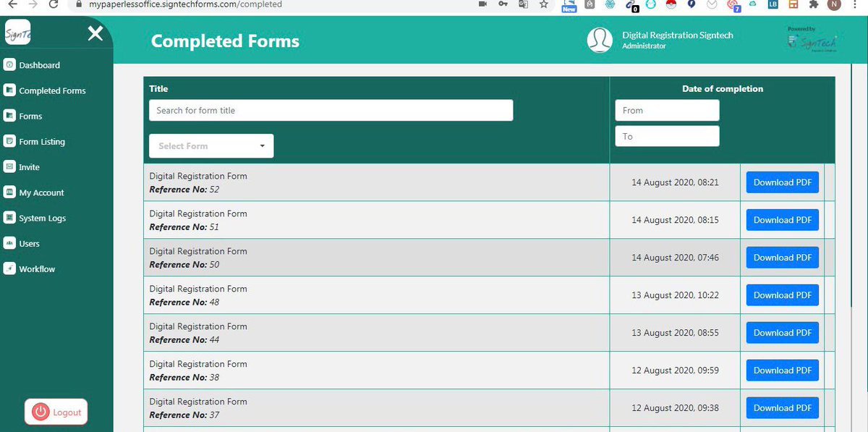Click the Workflow sidebar icon
Image resolution: width=868 pixels, height=432 pixels.
9,268
